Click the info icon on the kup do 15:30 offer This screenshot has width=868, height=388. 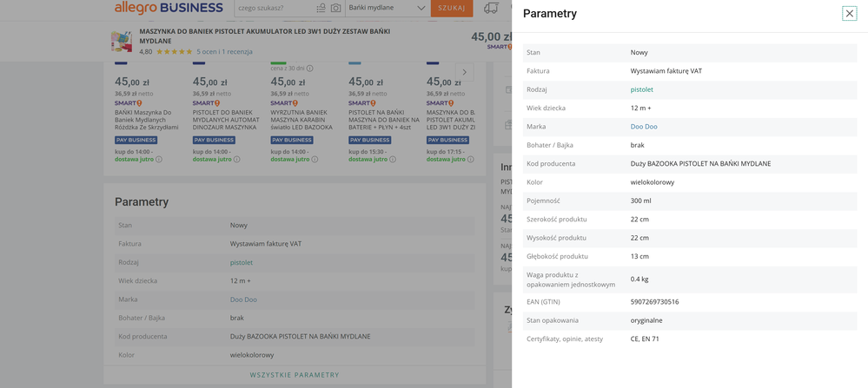pos(394,160)
